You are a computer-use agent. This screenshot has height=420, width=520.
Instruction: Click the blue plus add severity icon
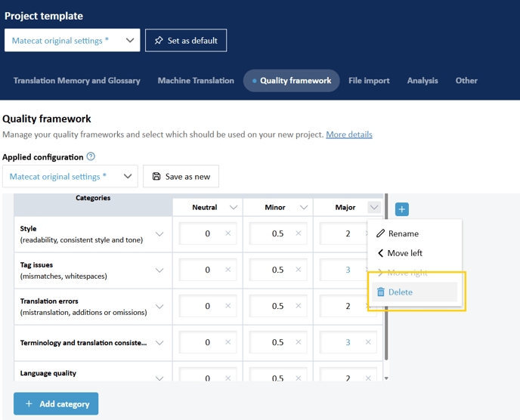click(x=402, y=209)
